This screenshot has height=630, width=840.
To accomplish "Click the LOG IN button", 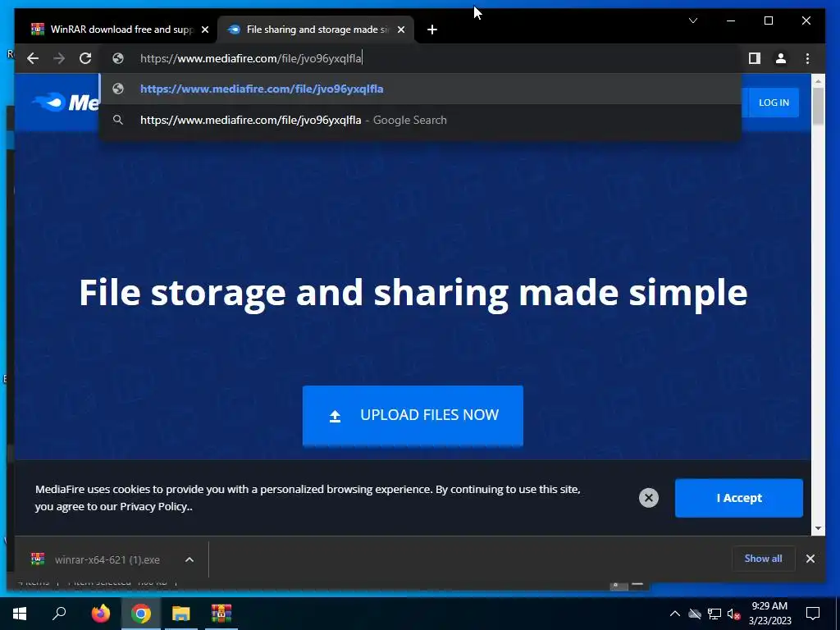I will 774,103.
